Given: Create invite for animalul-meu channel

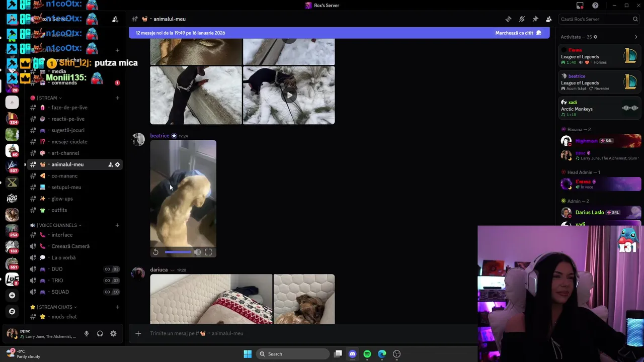Looking at the screenshot, I should pos(110,164).
